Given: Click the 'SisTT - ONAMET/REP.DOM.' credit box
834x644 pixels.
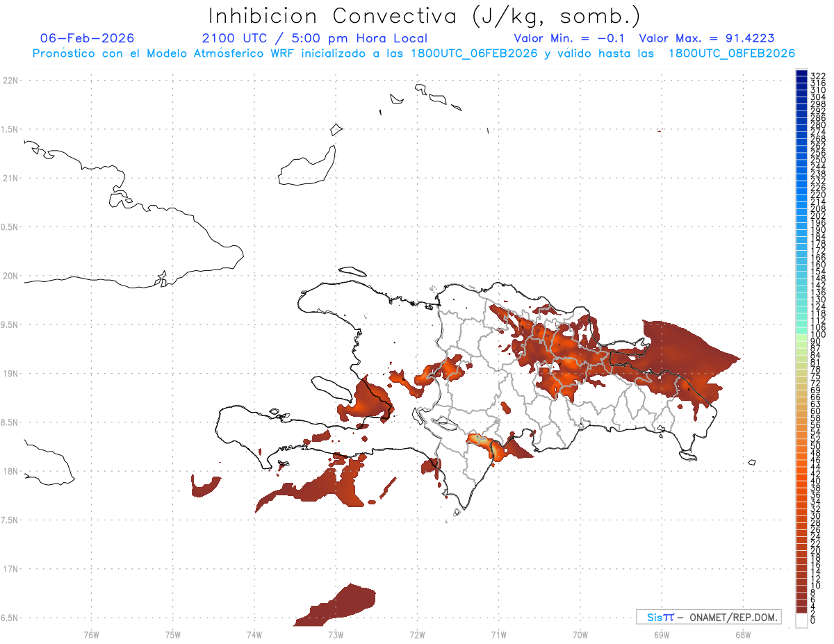Looking at the screenshot, I should [708, 617].
